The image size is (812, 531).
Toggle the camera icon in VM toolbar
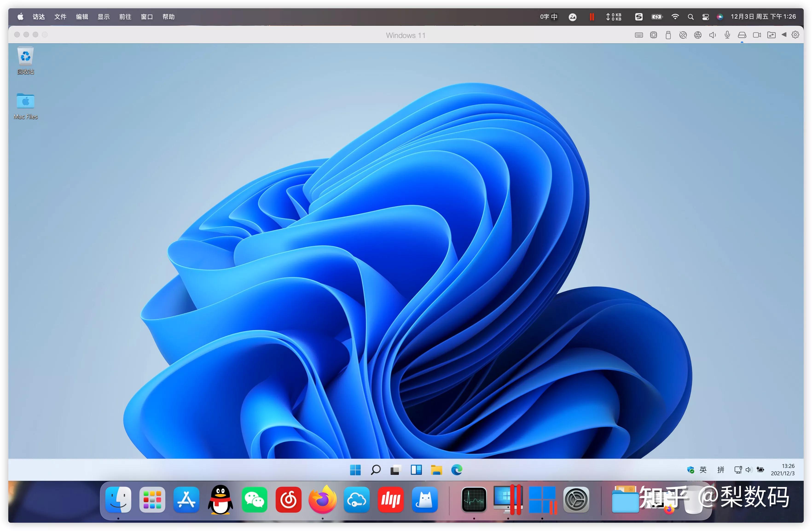pos(757,35)
